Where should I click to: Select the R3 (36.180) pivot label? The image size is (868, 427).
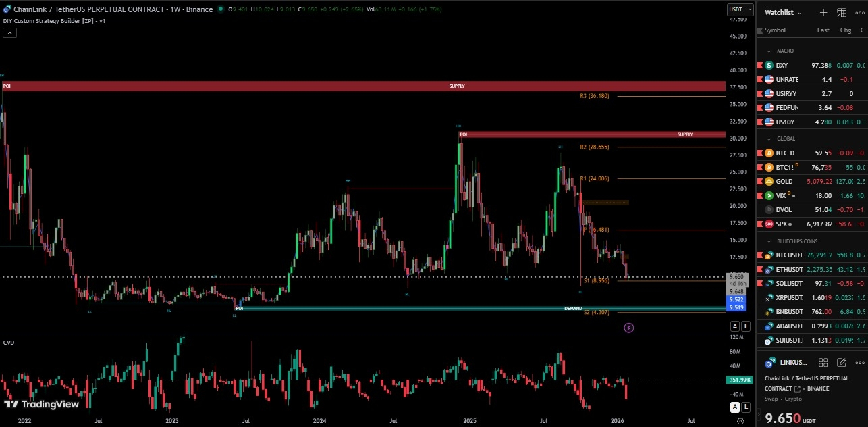[x=594, y=96]
